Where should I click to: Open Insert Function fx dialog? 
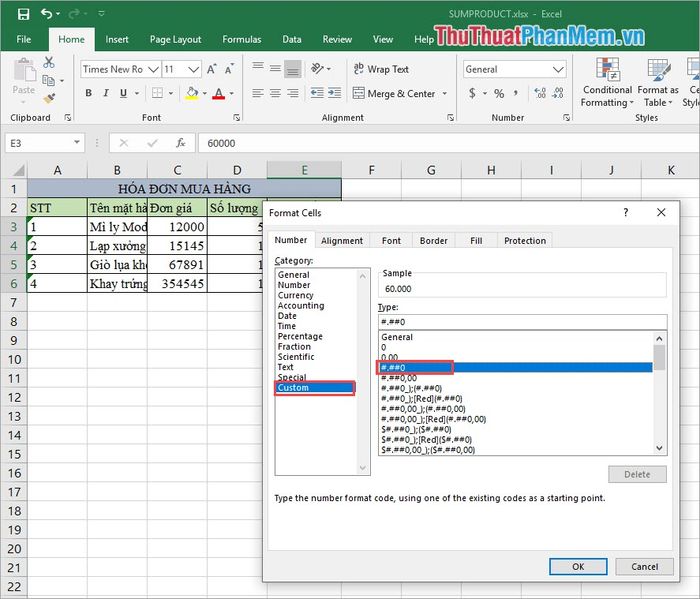(180, 143)
